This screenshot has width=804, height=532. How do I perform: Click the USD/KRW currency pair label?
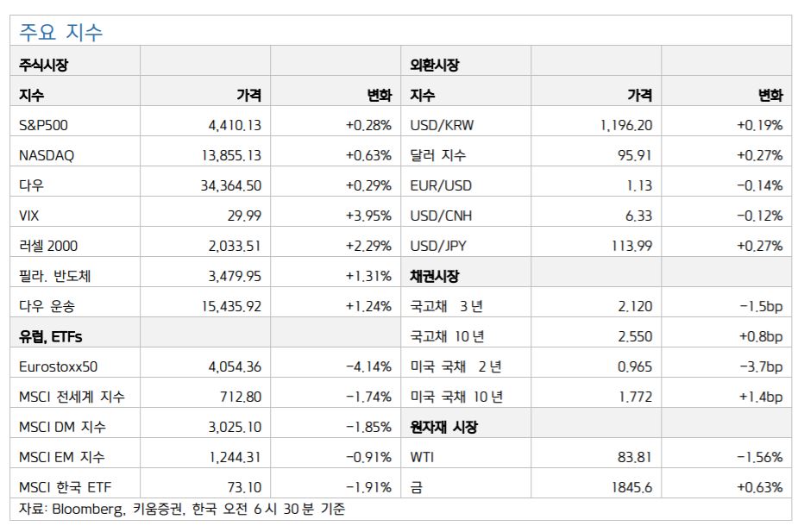pyautogui.click(x=442, y=125)
